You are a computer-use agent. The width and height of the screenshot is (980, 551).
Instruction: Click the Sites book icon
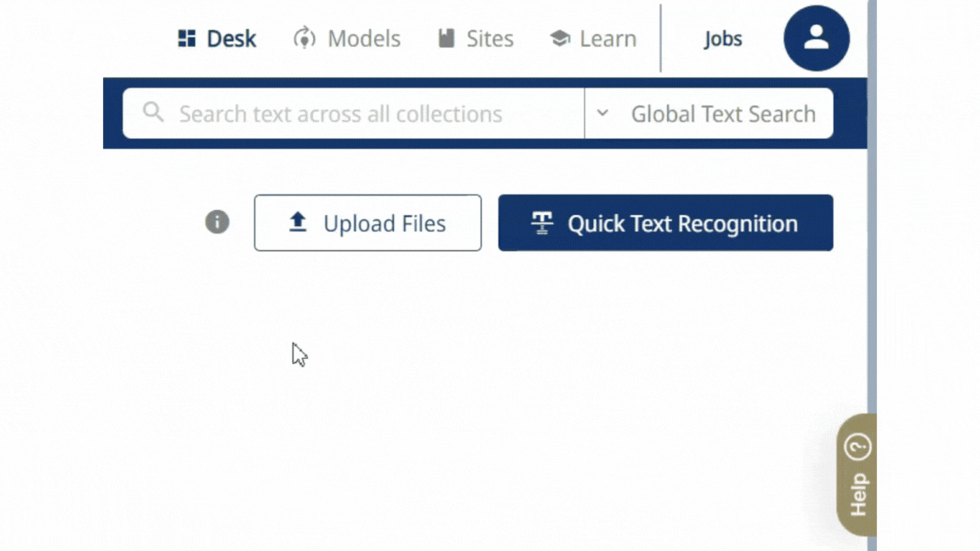tap(447, 38)
